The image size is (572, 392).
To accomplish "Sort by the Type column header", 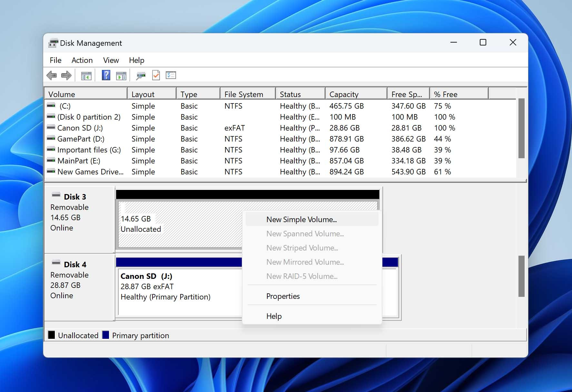I will pyautogui.click(x=198, y=94).
